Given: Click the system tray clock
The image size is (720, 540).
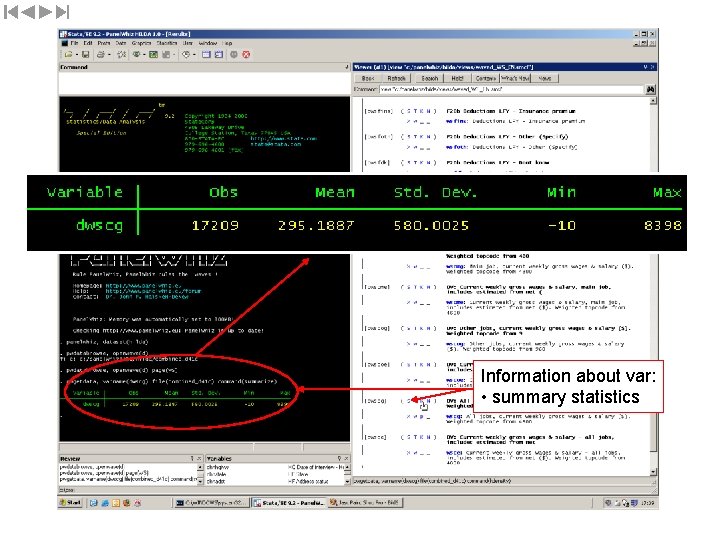Looking at the screenshot, I should (647, 503).
